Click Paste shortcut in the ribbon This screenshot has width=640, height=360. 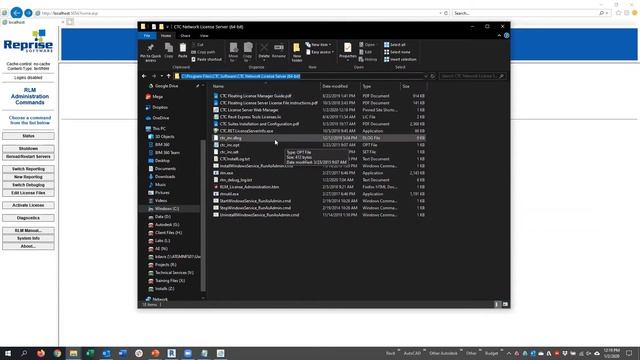point(206,59)
